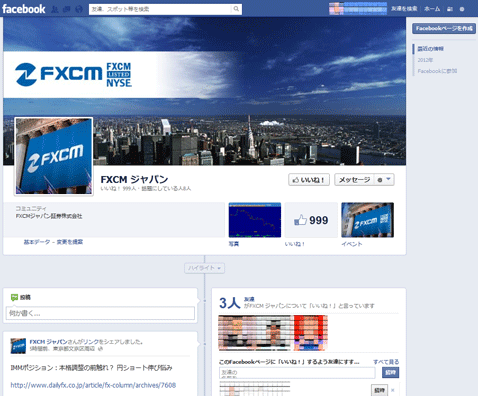Click FXCM ジャパン avatar in the post
478x396 pixels.
pyautogui.click(x=18, y=346)
